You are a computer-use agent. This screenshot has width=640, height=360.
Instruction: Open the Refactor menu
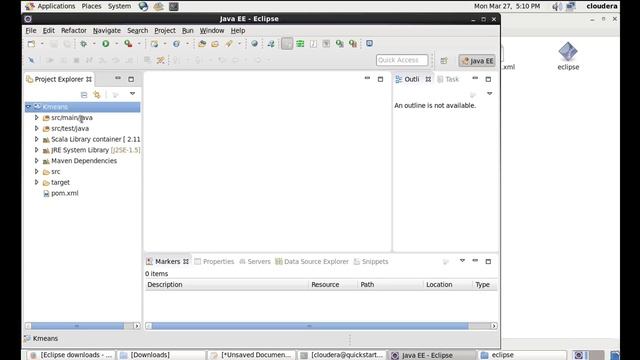pos(73,31)
